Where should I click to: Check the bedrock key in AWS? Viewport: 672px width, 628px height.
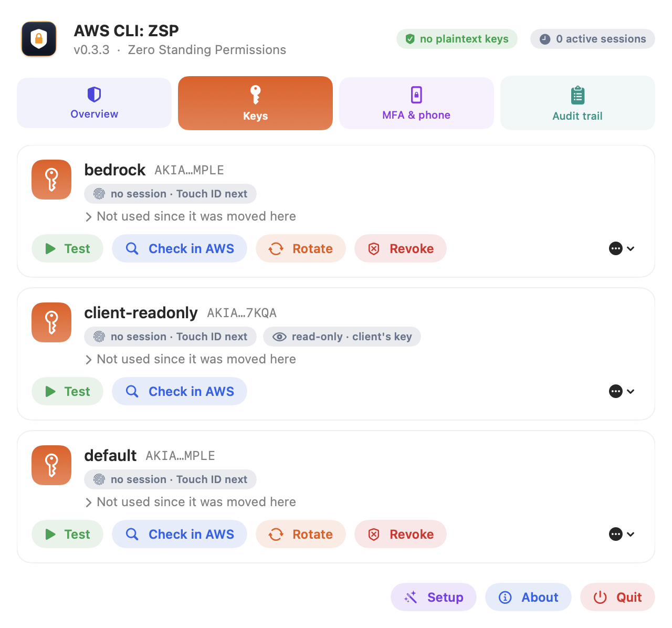point(180,248)
